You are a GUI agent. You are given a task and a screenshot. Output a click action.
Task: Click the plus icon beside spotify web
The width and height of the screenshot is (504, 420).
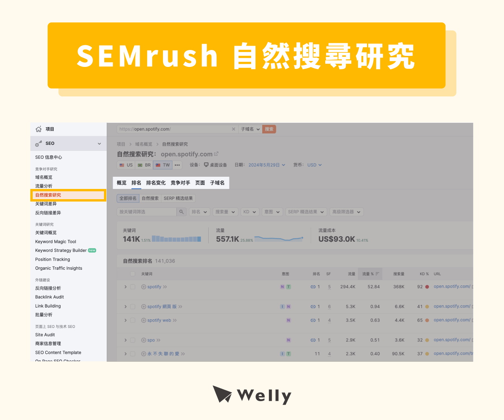[144, 320]
